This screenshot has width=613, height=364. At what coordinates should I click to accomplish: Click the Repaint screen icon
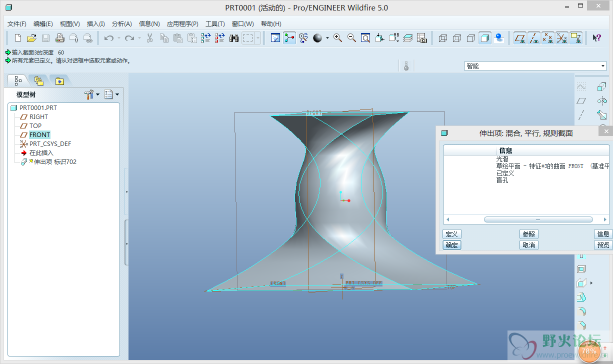[x=275, y=38]
